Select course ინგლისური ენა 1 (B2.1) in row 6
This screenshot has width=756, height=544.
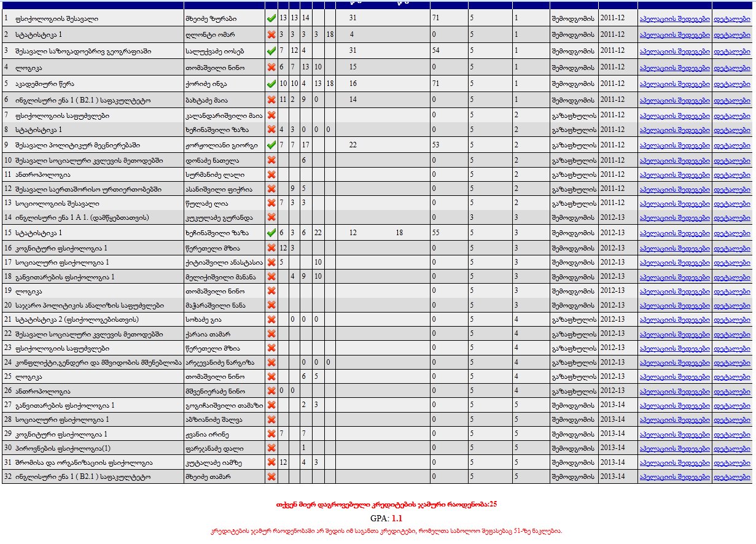[82, 99]
